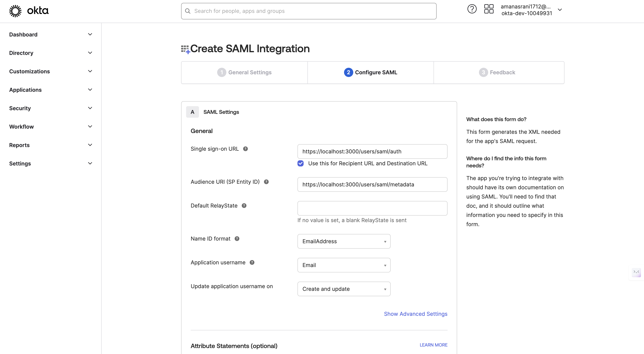
Task: Click help icon next to Single sign-on URL
Action: pos(246,149)
